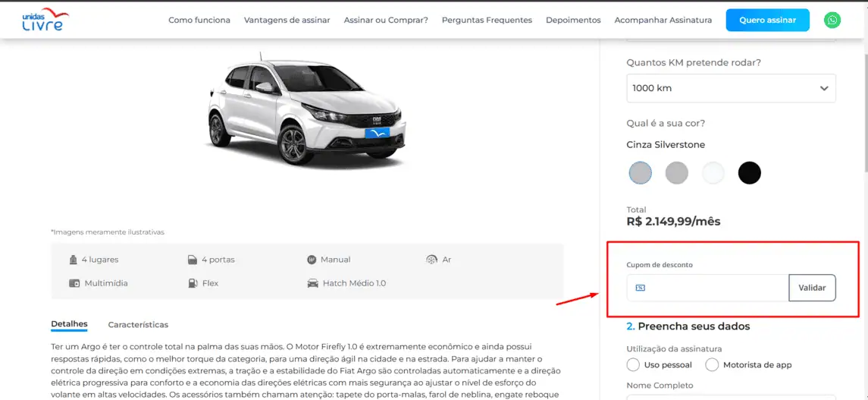Click the Cupom de desconto input field

pyautogui.click(x=707, y=288)
